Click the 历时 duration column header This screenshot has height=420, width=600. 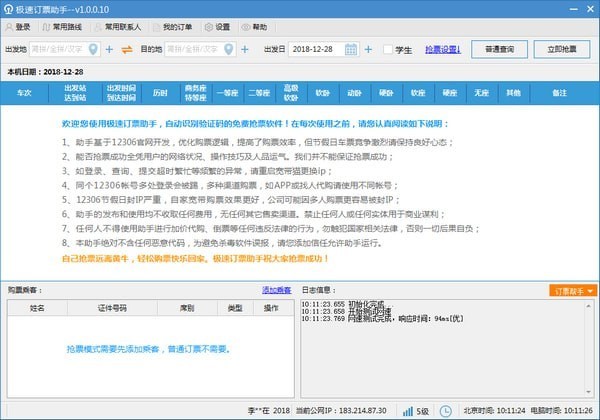(x=160, y=93)
